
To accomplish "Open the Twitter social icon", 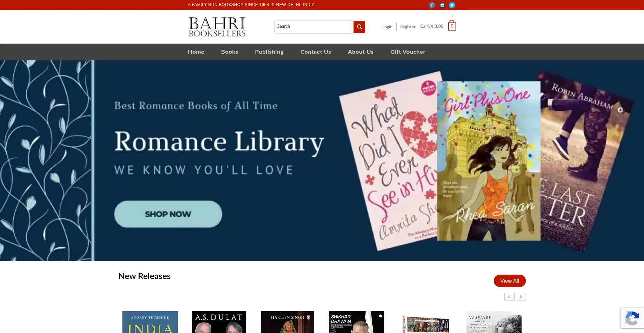I will click(x=452, y=5).
